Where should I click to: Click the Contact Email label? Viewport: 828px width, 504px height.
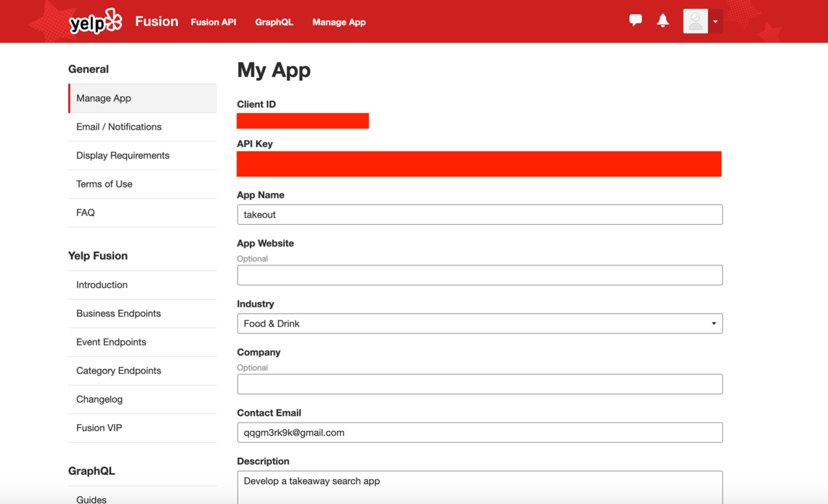268,413
